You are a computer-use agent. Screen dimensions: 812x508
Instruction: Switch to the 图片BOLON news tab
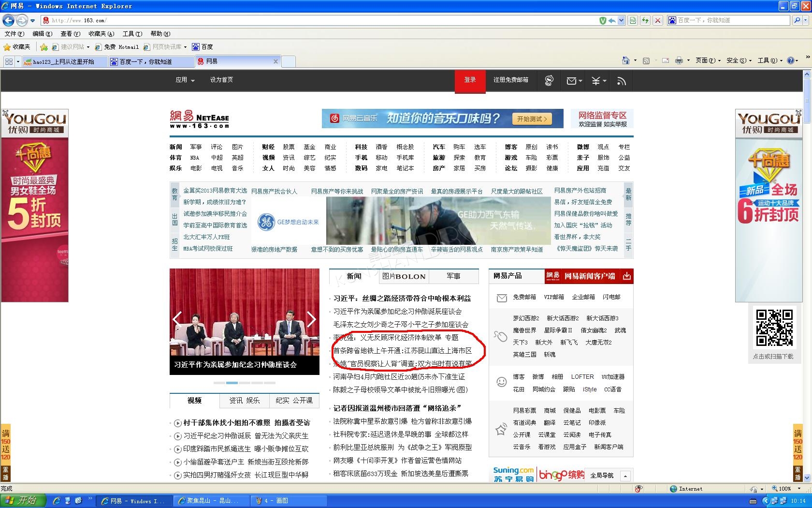point(404,276)
